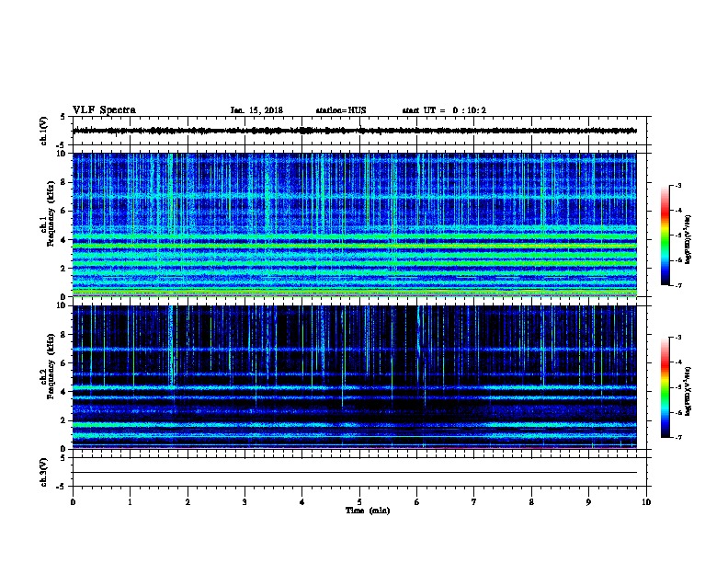
Task: Click the "station=HUS" header label
Action: (341, 110)
